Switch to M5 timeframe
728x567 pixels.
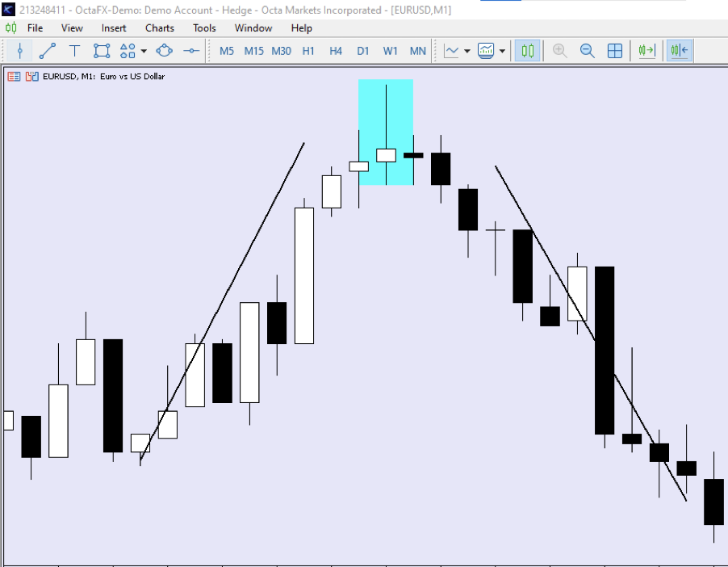click(x=227, y=51)
